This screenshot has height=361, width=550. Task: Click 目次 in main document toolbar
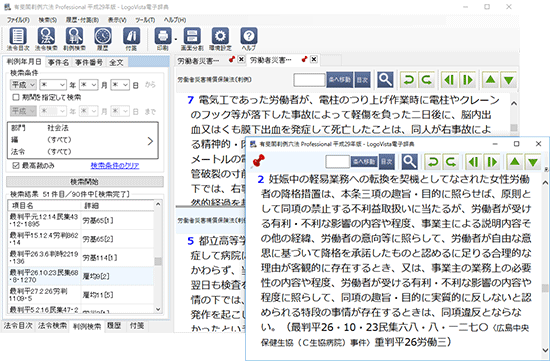(x=362, y=80)
